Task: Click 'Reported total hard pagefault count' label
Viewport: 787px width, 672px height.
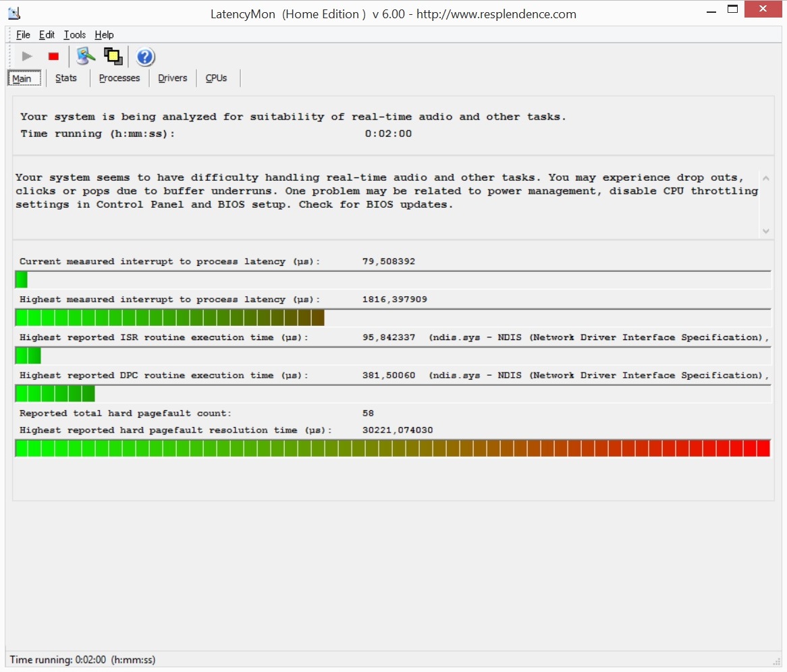Action: tap(126, 414)
